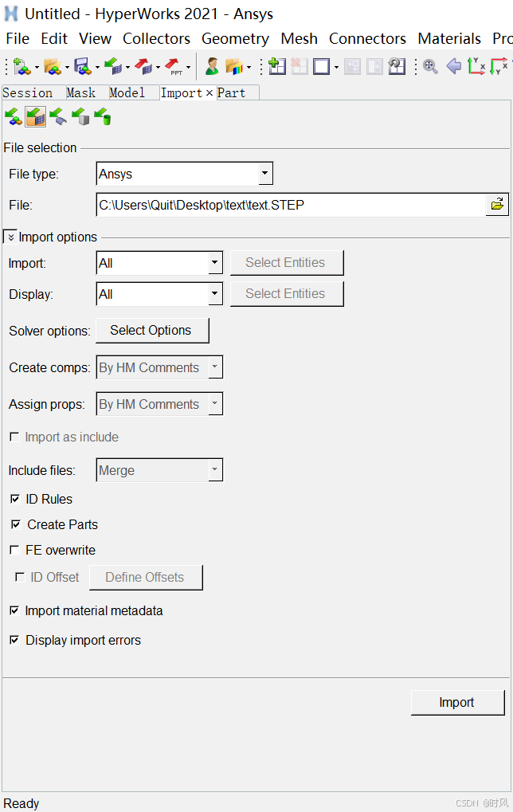Select the Import BOM icon in Import tab
This screenshot has width=513, height=812.
click(80, 117)
